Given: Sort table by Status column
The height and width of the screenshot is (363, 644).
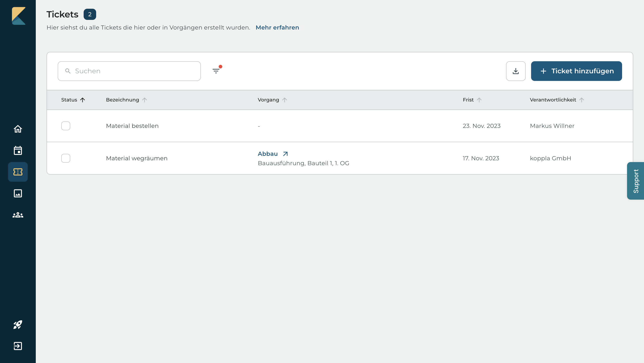Looking at the screenshot, I should click(73, 100).
